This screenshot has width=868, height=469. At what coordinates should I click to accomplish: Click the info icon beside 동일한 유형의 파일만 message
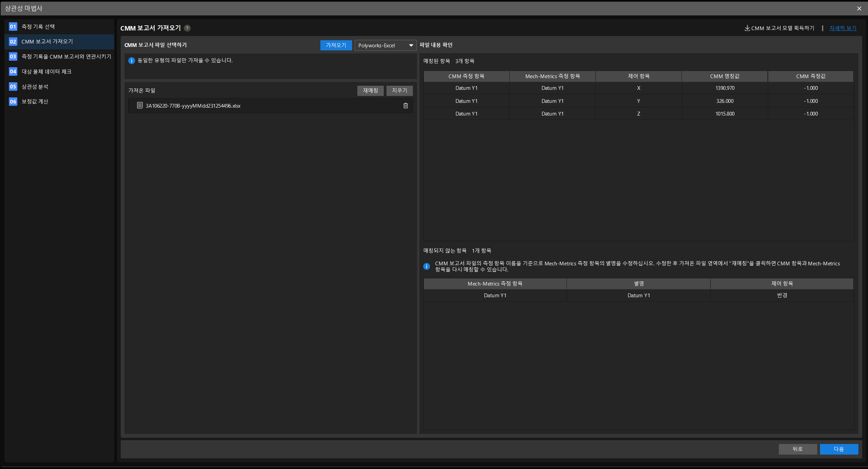coord(131,61)
